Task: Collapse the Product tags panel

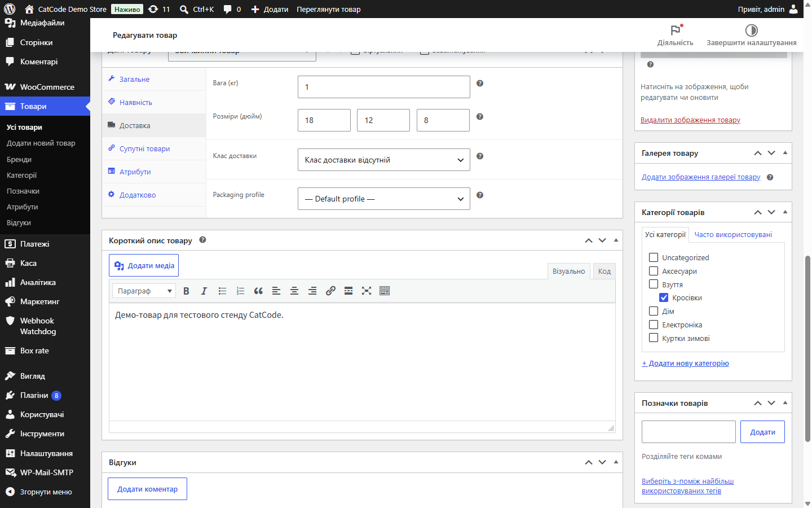Action: click(785, 403)
